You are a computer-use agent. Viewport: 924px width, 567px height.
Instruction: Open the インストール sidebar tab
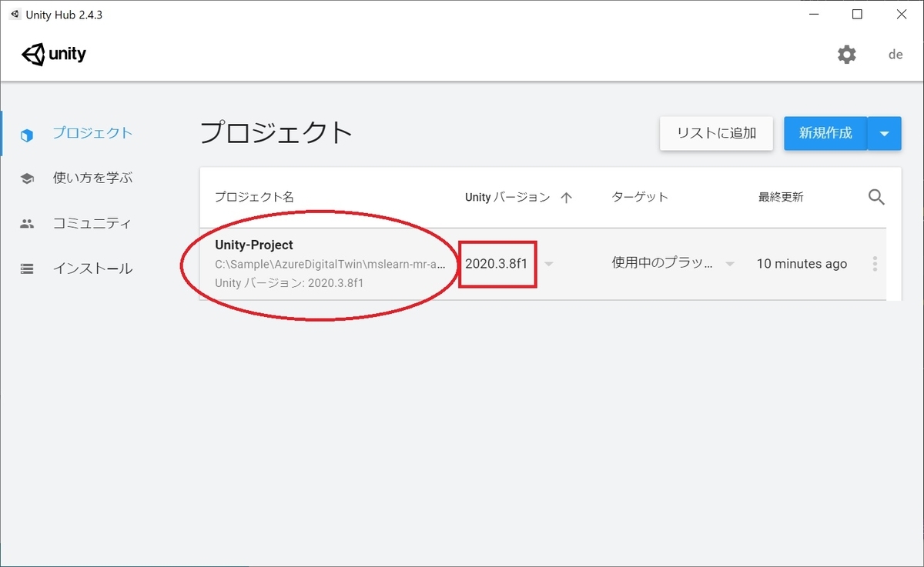click(x=92, y=268)
